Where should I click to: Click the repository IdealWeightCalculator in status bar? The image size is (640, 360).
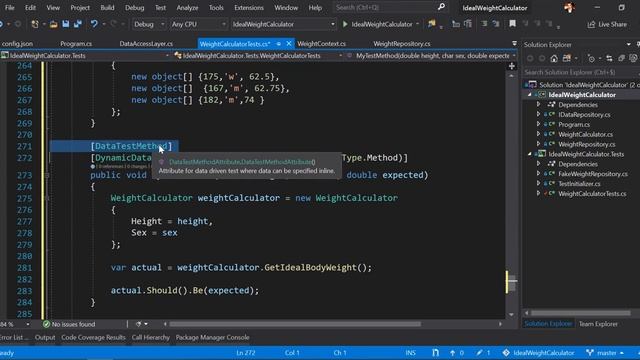click(x=538, y=353)
